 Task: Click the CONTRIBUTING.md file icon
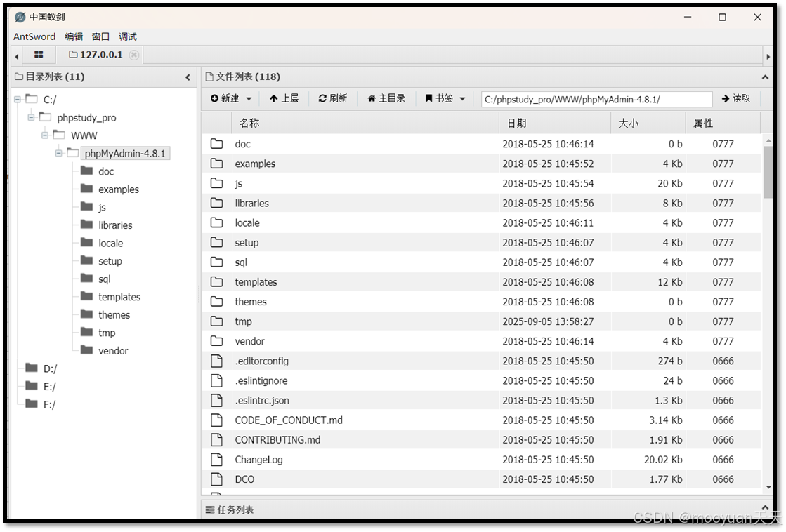coord(216,440)
